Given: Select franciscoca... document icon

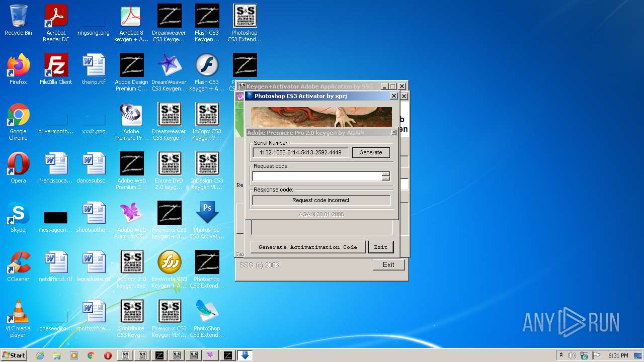Looking at the screenshot, I should coord(56,168).
